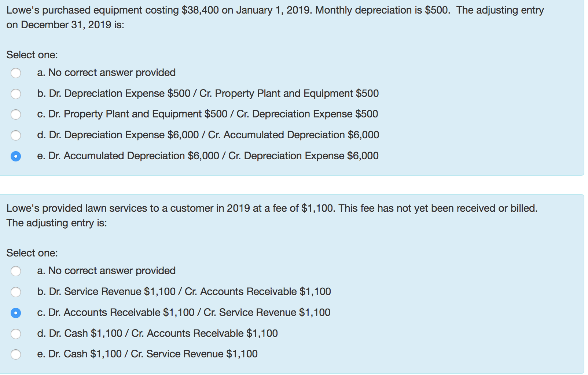Choose Dr. Depreciation Expense $500 / Cr. Property Plant option
This screenshot has height=375, width=588.
pyautogui.click(x=16, y=94)
